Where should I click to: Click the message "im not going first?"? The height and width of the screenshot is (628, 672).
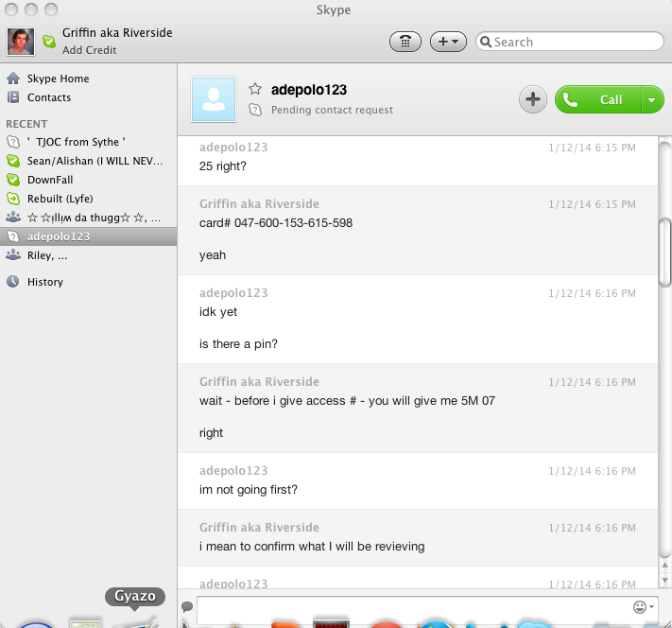tap(249, 490)
